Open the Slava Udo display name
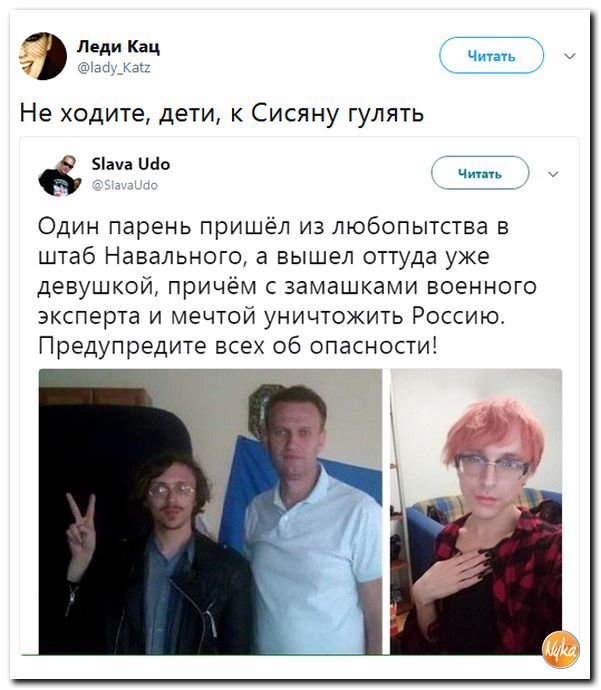The width and height of the screenshot is (601, 690). [131, 164]
